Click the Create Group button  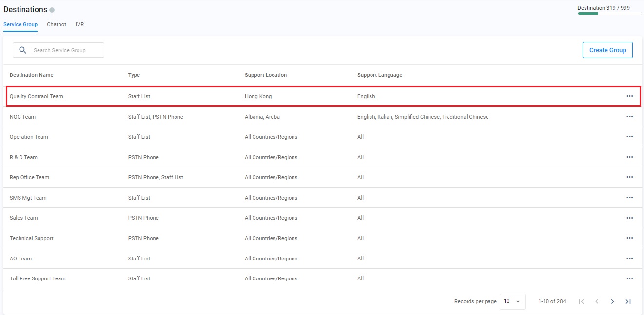pos(607,50)
